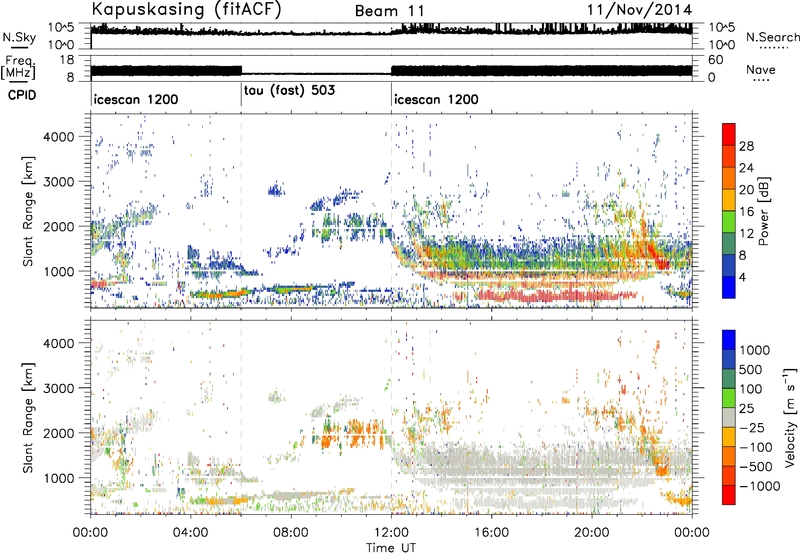Click the '18' frequency axis value
800x554 pixels.
point(67,60)
